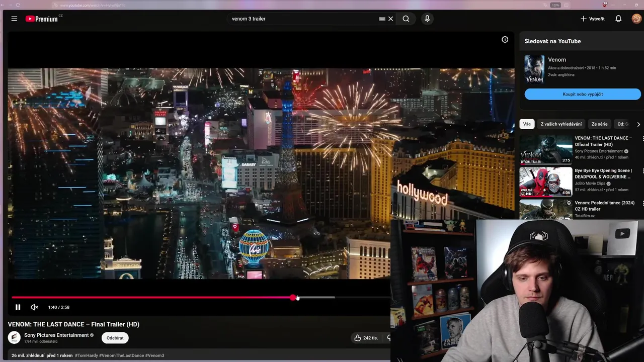Open Bye Bye Bye Opening Scene title
The image size is (644, 362).
[x=603, y=173]
